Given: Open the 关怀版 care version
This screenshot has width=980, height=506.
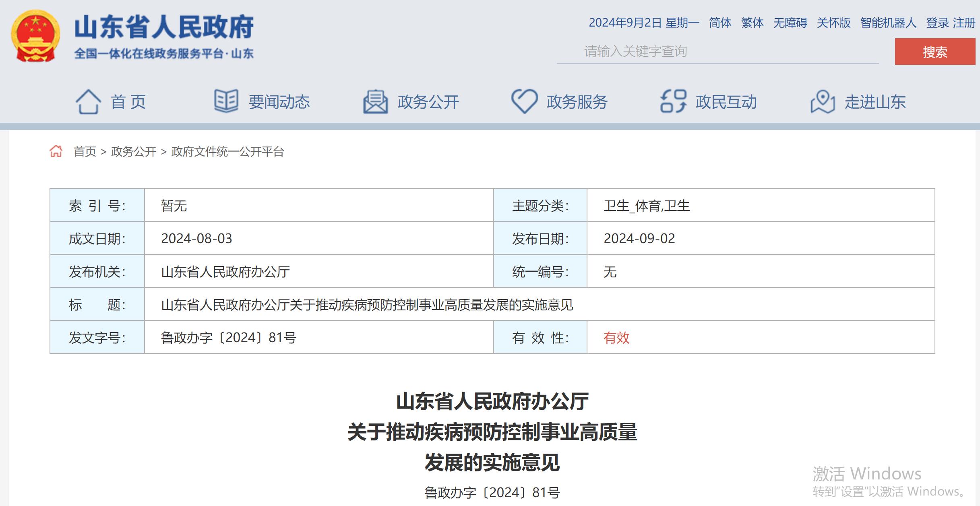Looking at the screenshot, I should click(833, 23).
